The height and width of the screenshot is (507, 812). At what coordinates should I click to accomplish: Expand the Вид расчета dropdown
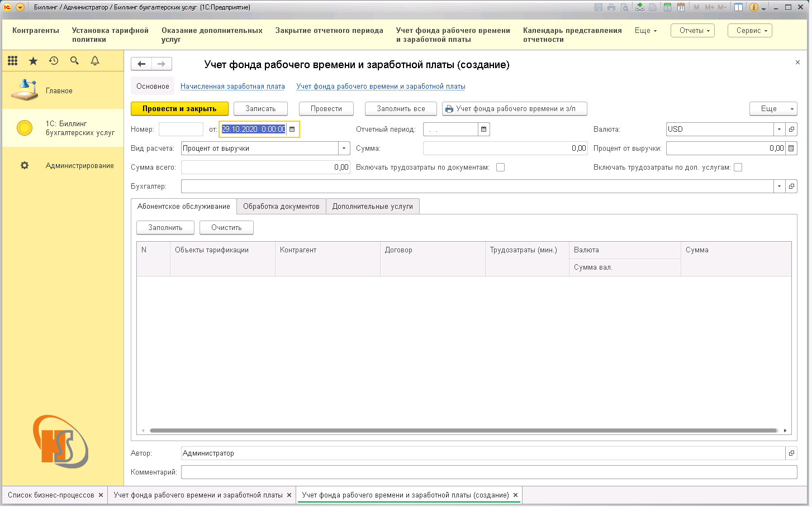(344, 149)
